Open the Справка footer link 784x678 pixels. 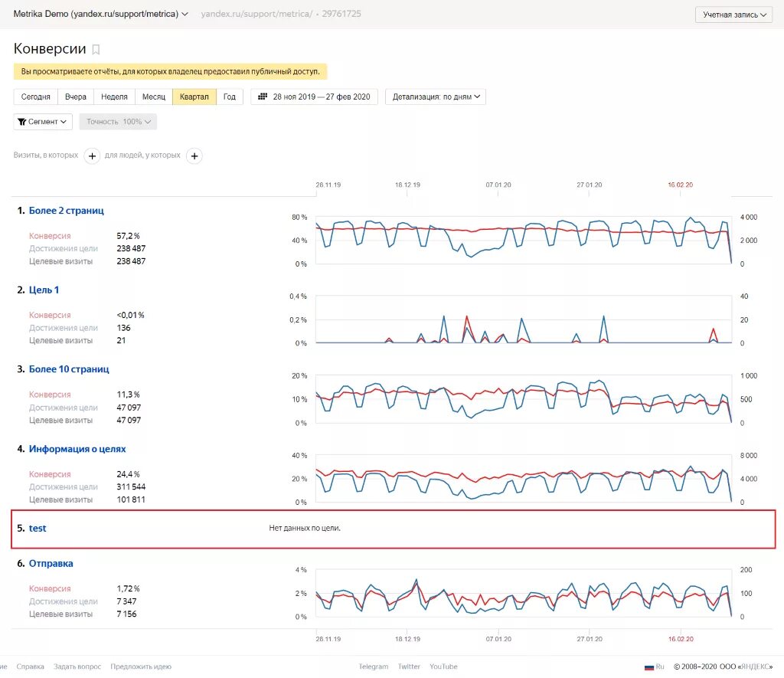click(x=30, y=667)
